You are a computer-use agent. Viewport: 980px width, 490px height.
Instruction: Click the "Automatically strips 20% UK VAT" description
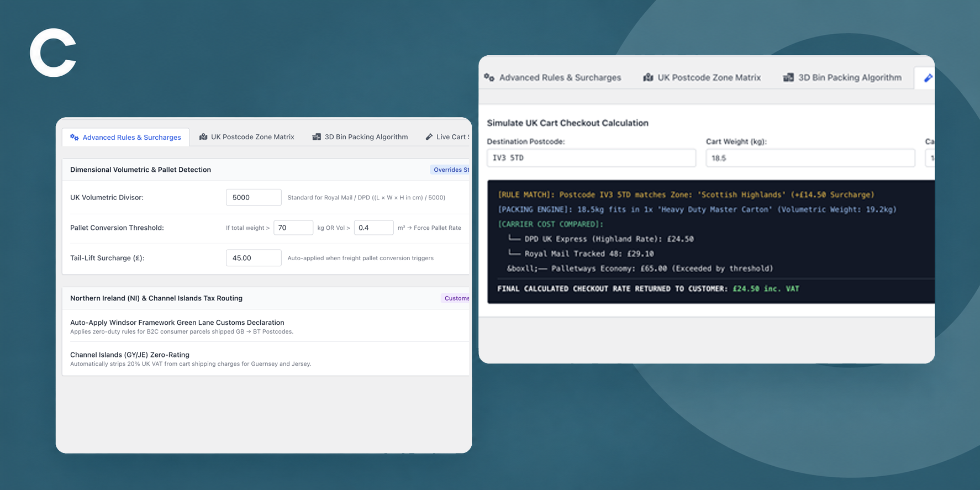191,364
